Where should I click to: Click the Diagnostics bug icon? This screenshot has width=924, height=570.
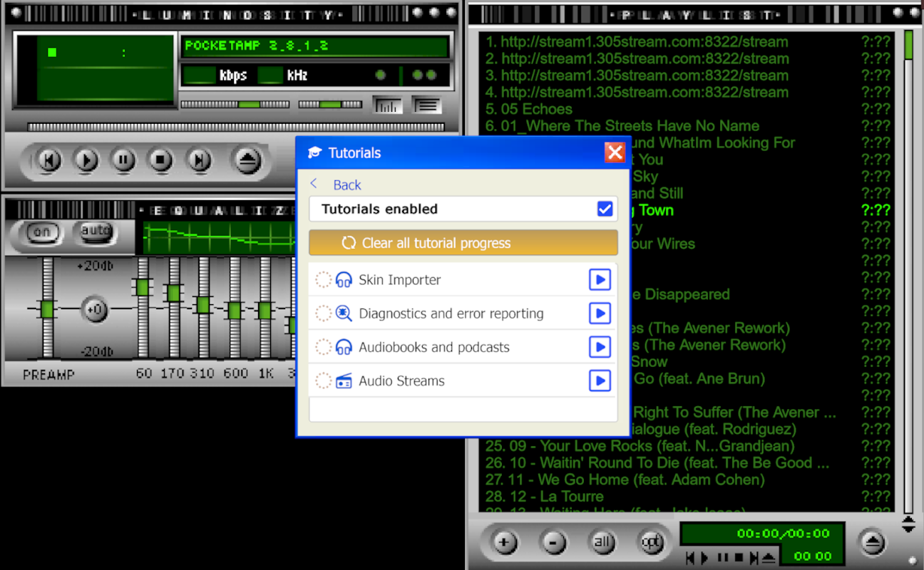pyautogui.click(x=344, y=313)
